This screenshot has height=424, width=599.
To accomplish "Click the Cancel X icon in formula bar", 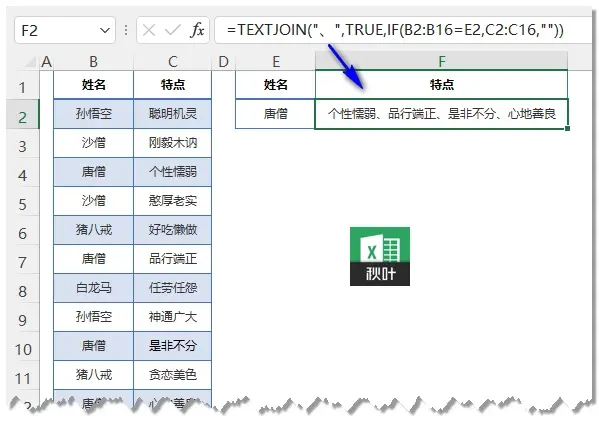I will coord(149,30).
